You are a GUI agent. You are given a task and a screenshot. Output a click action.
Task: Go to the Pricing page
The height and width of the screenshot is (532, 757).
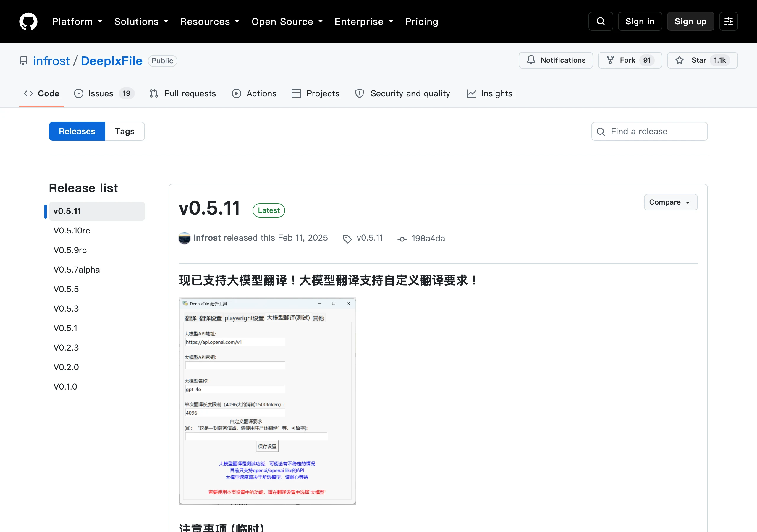pyautogui.click(x=421, y=21)
